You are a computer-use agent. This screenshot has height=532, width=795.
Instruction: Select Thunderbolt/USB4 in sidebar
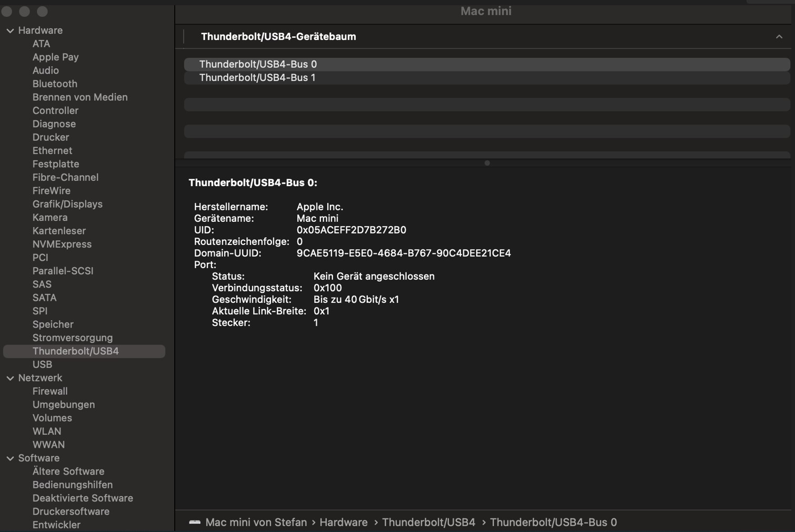[84, 351]
